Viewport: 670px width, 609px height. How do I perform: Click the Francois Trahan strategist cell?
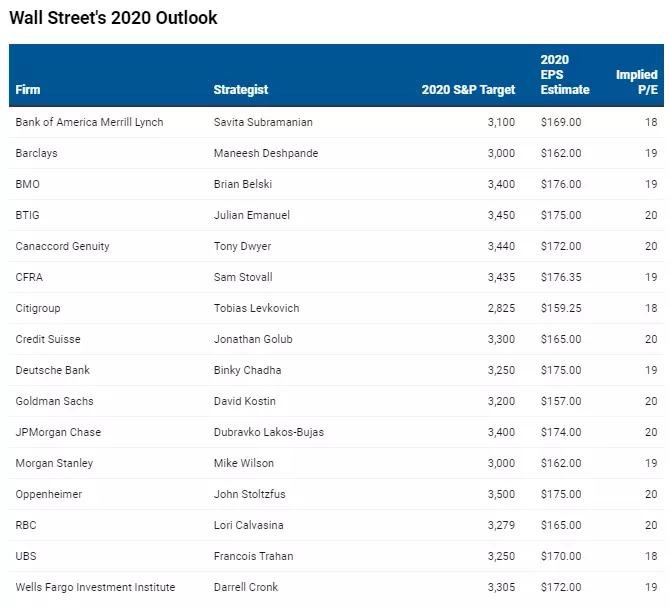[253, 556]
